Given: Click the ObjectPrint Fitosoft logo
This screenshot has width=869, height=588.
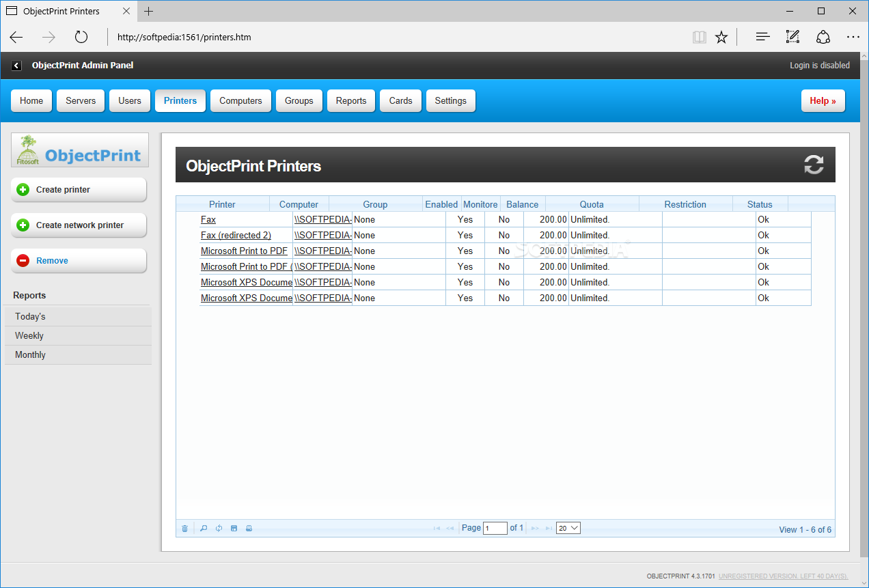Looking at the screenshot, I should (x=80, y=150).
